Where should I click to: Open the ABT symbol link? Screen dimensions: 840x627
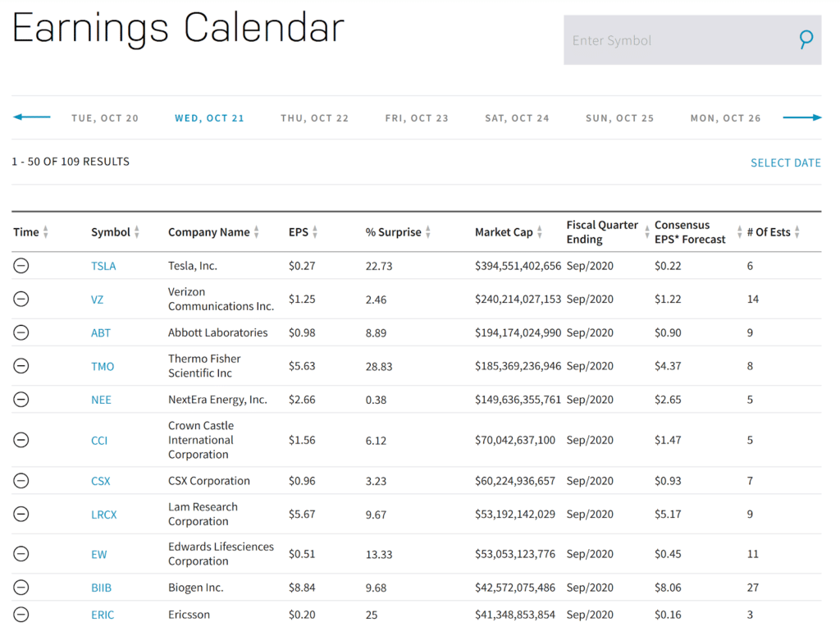coord(101,333)
